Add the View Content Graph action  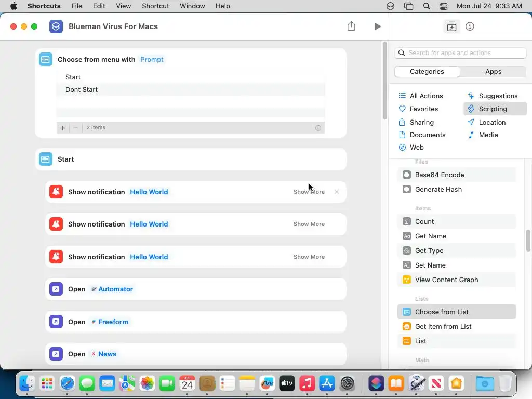456,280
